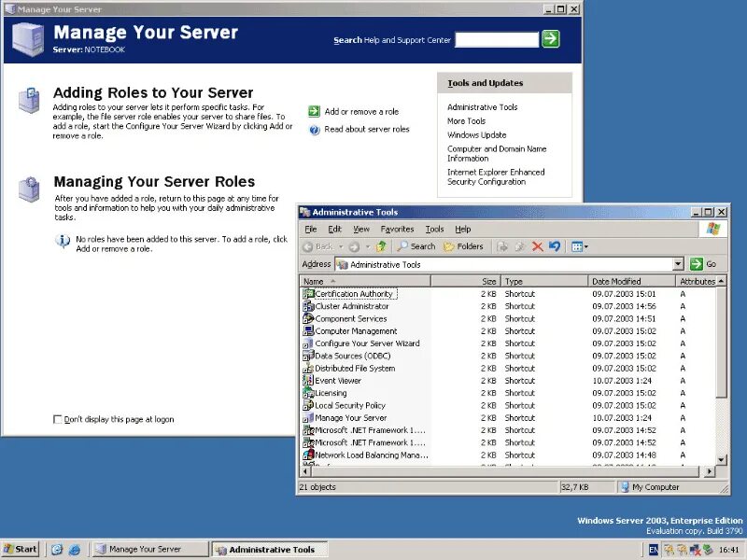
Task: Open the Favorites menu
Action: [x=398, y=229]
